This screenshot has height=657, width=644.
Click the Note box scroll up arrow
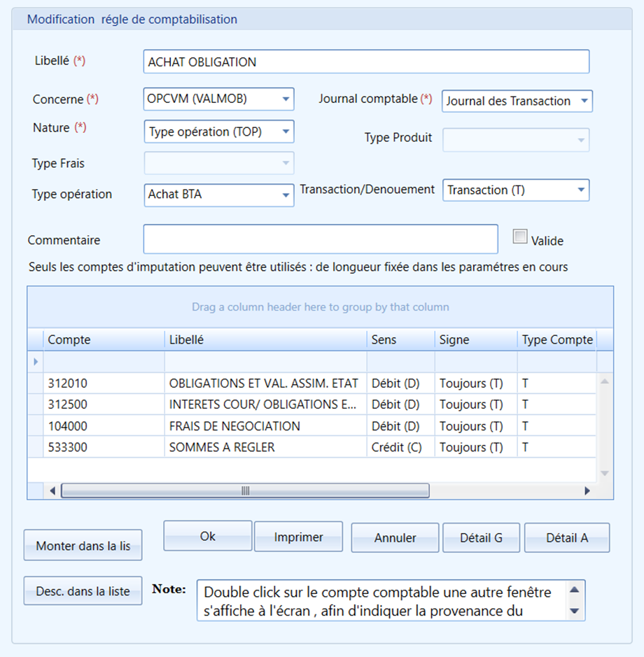pyautogui.click(x=575, y=590)
